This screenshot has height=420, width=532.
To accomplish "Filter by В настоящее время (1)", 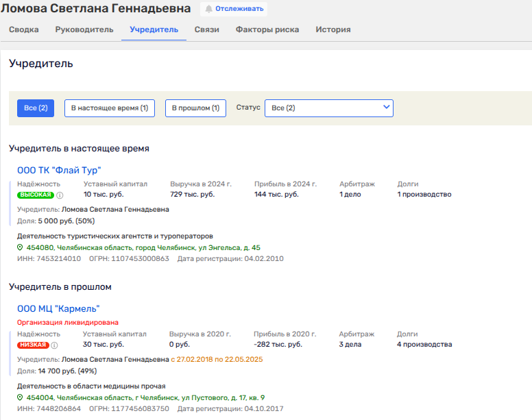I will pos(110,108).
